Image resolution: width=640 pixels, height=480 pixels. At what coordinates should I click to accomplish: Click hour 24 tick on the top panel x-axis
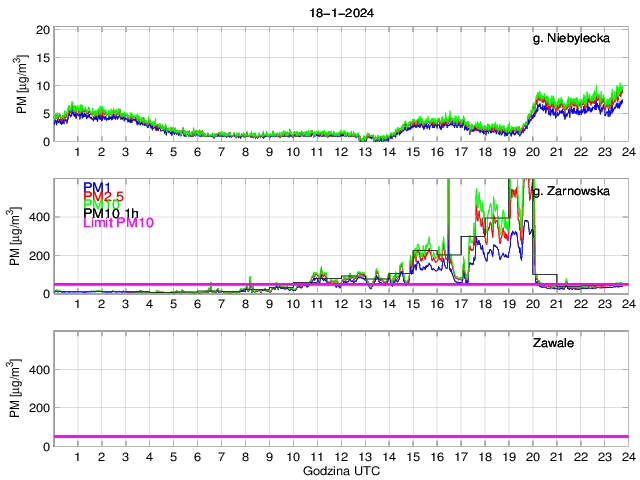pos(627,152)
